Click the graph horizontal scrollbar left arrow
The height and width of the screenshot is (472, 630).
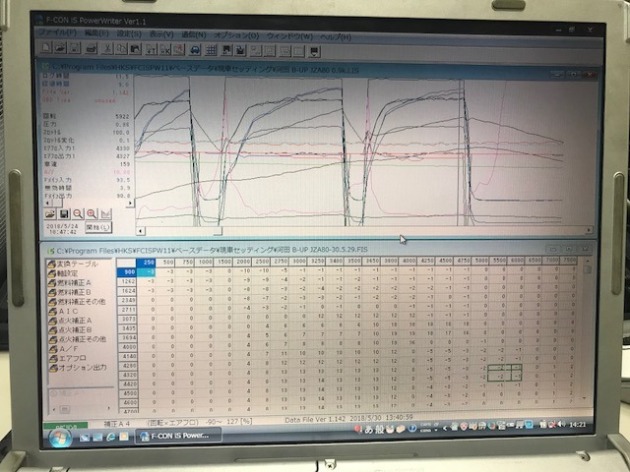(140, 231)
